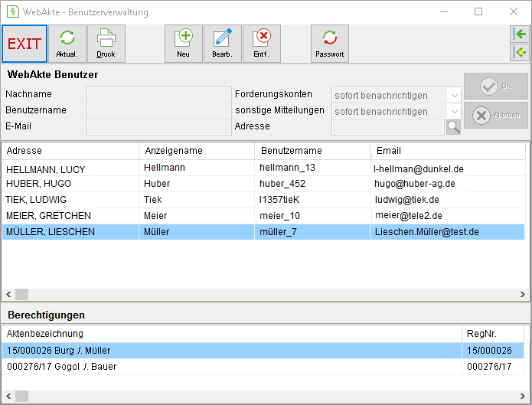Click the WebAkte paragraph icon in title bar
Viewport: 532px width, 405px height.
12,11
